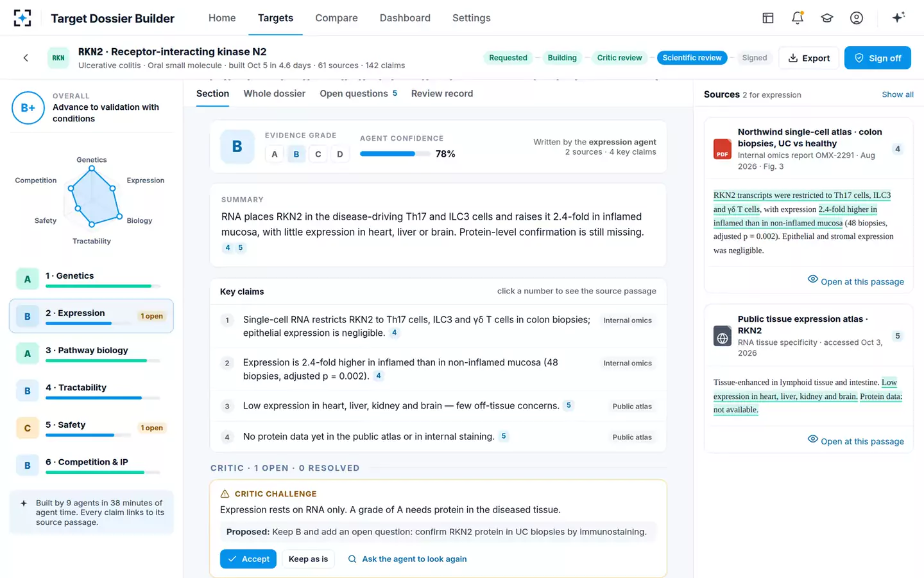Click Ask the agent to look again
The height and width of the screenshot is (578, 924).
[407, 559]
